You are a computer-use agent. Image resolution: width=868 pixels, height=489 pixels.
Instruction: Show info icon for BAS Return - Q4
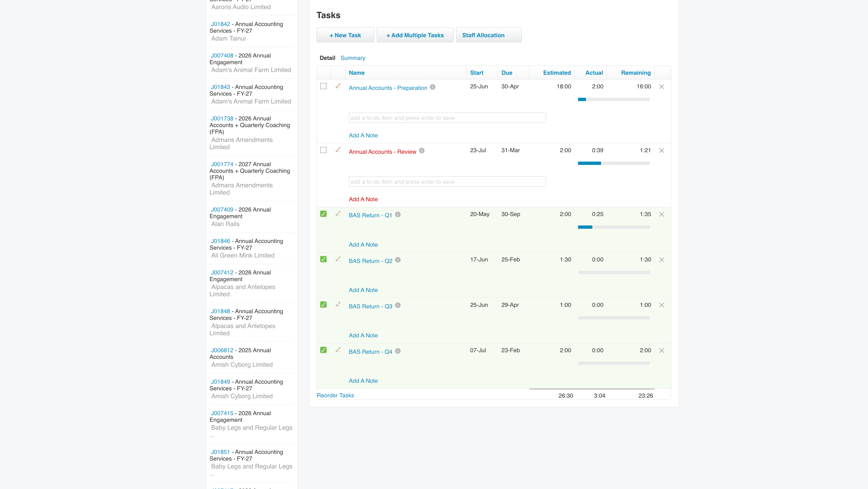click(x=398, y=351)
